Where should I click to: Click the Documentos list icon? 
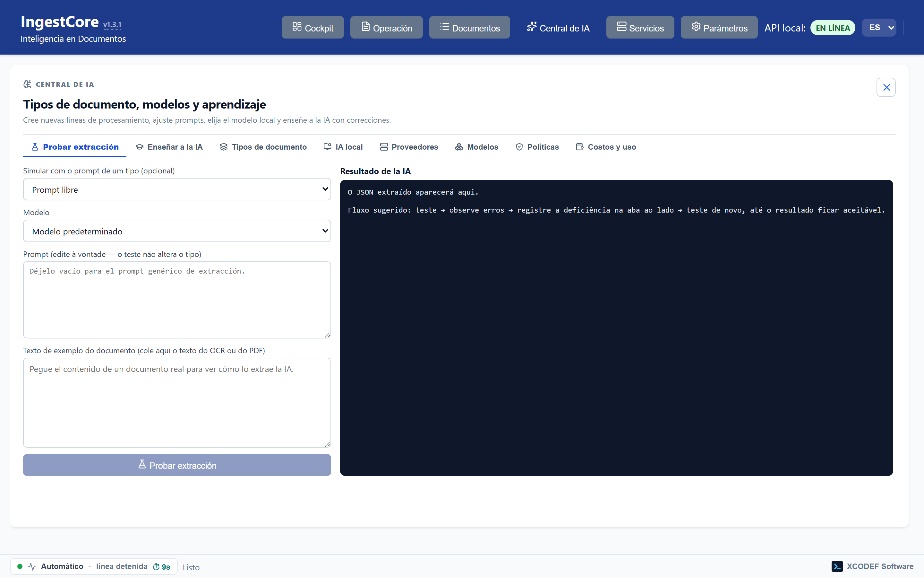[444, 27]
